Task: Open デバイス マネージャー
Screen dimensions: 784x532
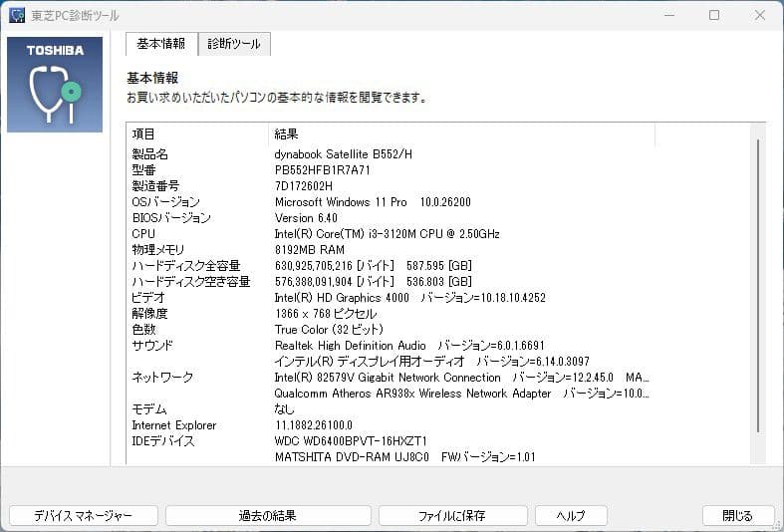Action: [84, 515]
